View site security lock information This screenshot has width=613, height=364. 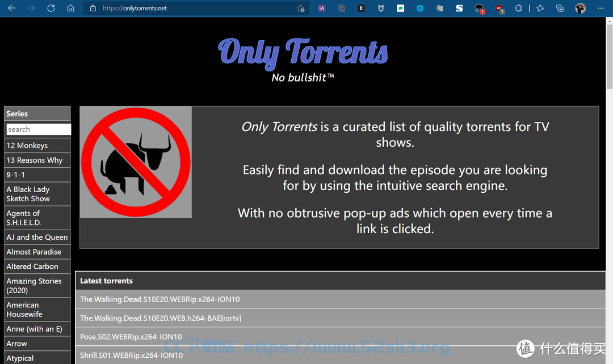(x=93, y=8)
